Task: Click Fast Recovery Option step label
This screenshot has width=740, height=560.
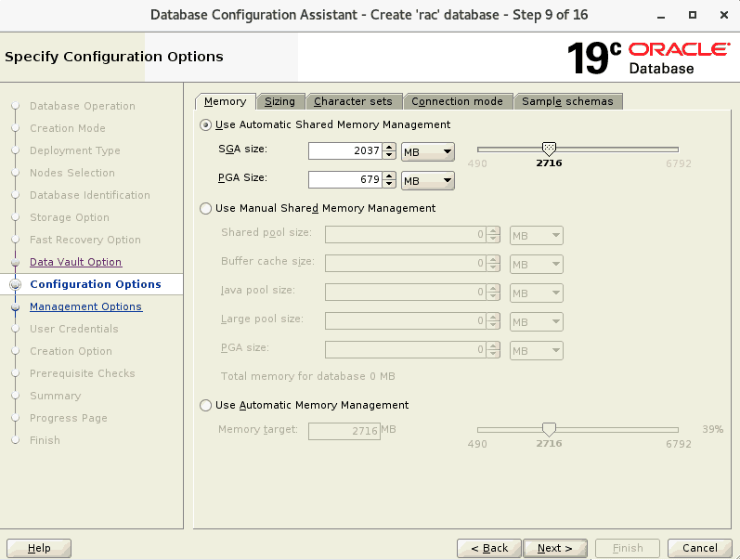Action: click(x=84, y=240)
